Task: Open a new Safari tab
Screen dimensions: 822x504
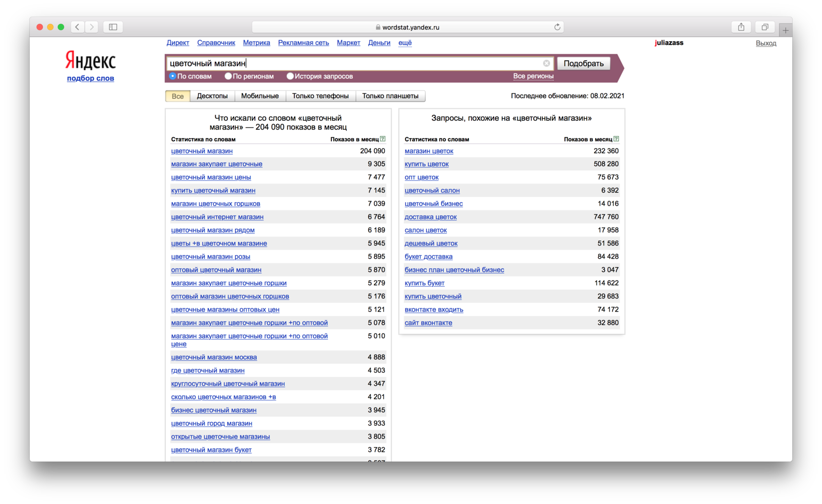Action: [785, 30]
